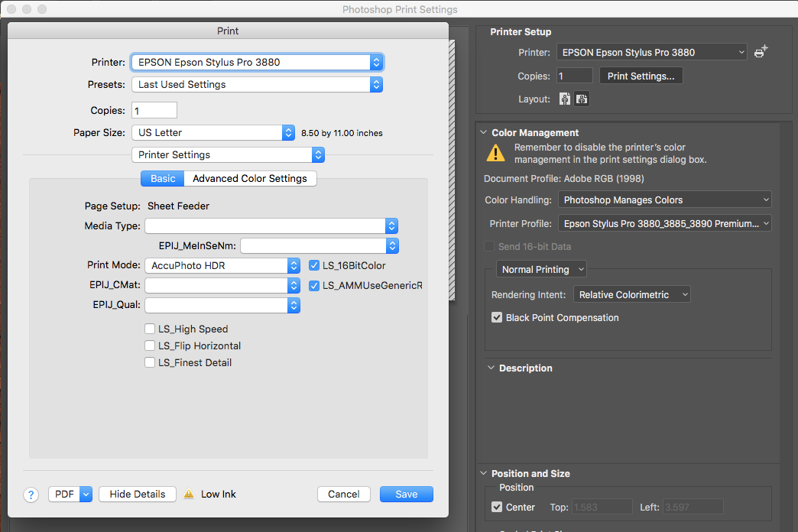This screenshot has width=798, height=532.
Task: Open the Print Mode AccuPhoto HDR dropdown
Action: 222,265
